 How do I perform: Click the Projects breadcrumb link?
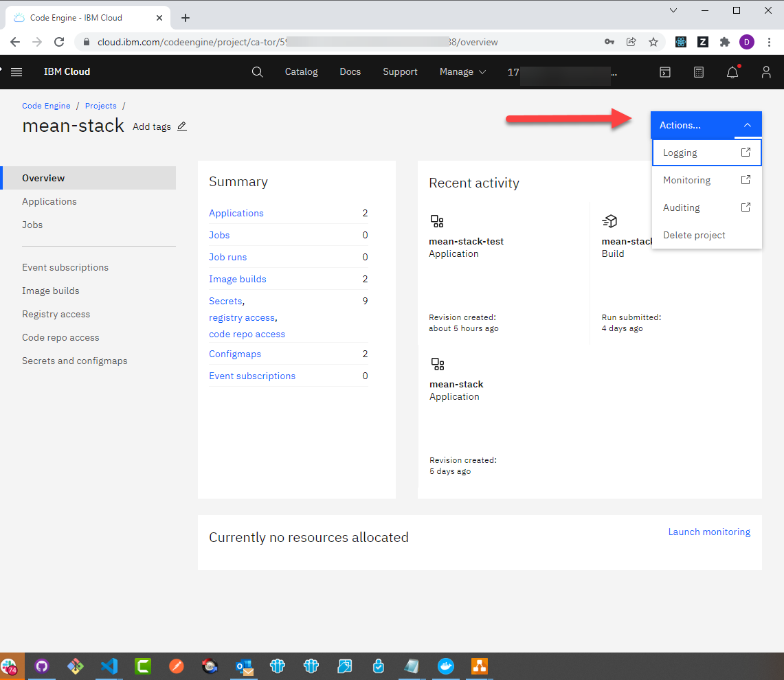point(100,106)
